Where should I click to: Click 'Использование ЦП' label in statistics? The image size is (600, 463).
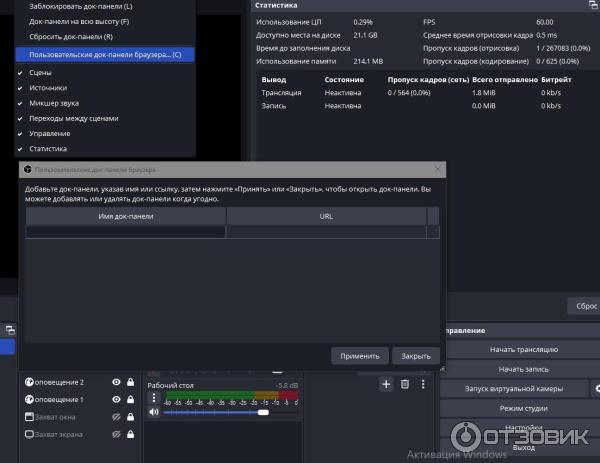[289, 22]
